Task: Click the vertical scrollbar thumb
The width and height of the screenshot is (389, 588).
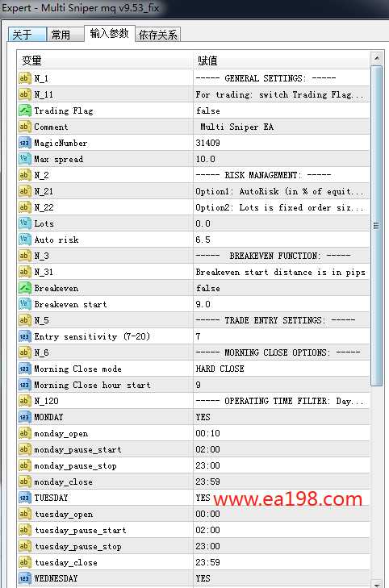Action: (x=376, y=226)
